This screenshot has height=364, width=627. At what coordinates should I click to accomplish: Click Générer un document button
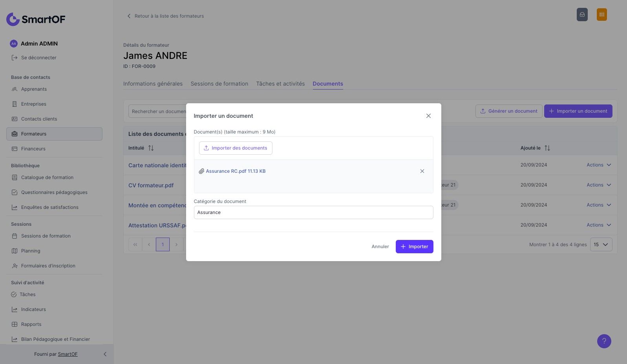click(x=509, y=111)
